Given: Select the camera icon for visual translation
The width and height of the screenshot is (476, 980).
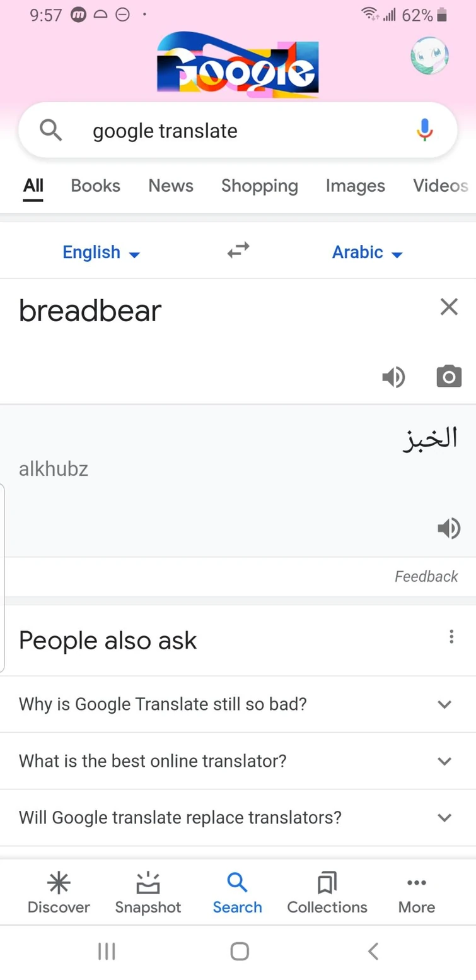Looking at the screenshot, I should [449, 377].
